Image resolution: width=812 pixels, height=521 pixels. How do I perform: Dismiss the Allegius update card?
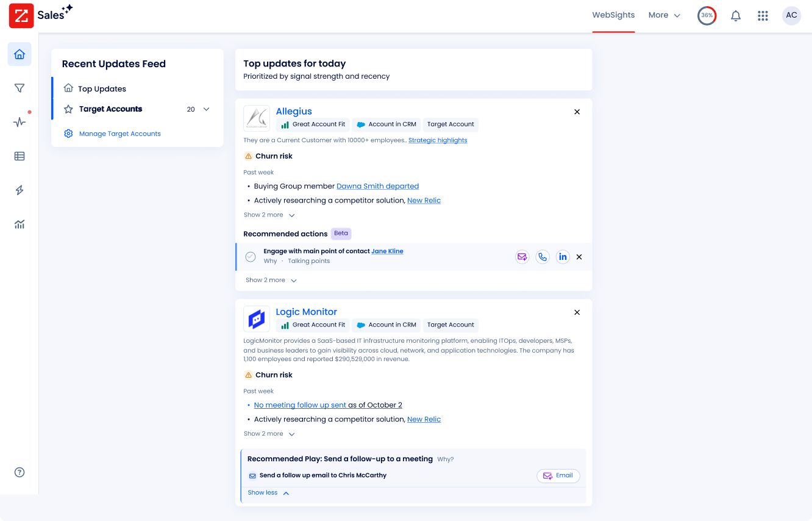(577, 112)
